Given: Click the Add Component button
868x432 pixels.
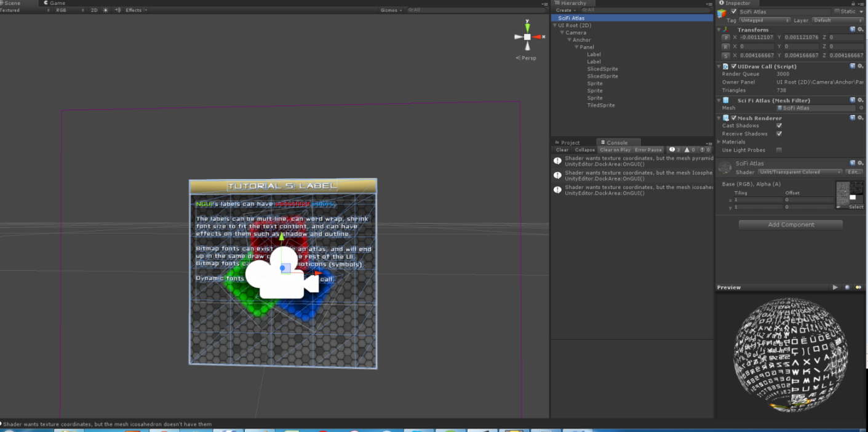Looking at the screenshot, I should coord(790,224).
